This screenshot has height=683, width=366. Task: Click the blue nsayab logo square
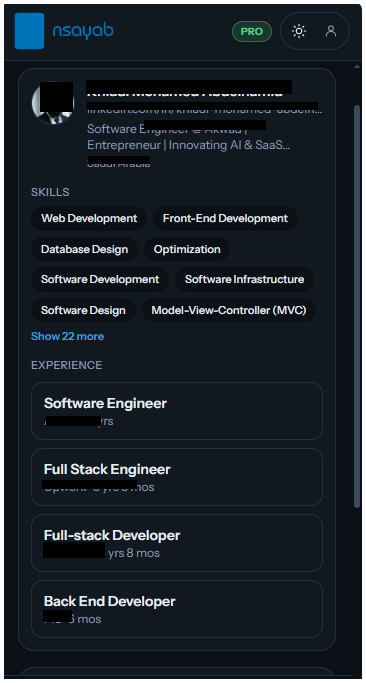coord(29,31)
